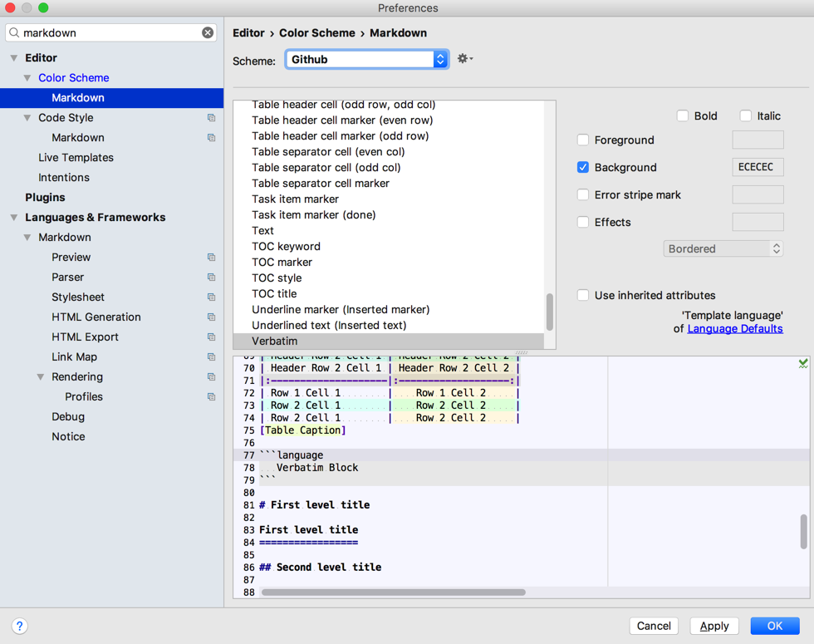Click the project-level icon beside Code Style
814x644 pixels.
click(x=211, y=118)
